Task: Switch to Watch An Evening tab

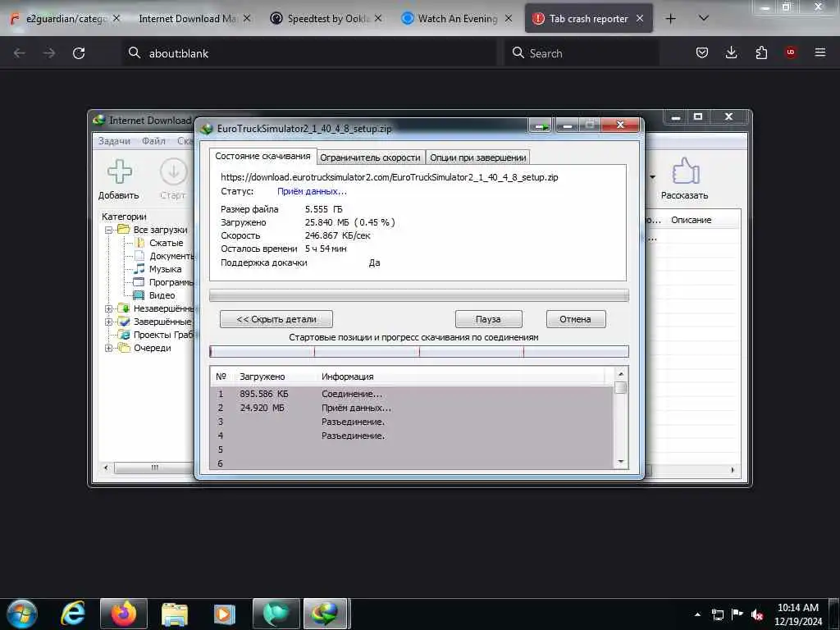Action: 457,19
